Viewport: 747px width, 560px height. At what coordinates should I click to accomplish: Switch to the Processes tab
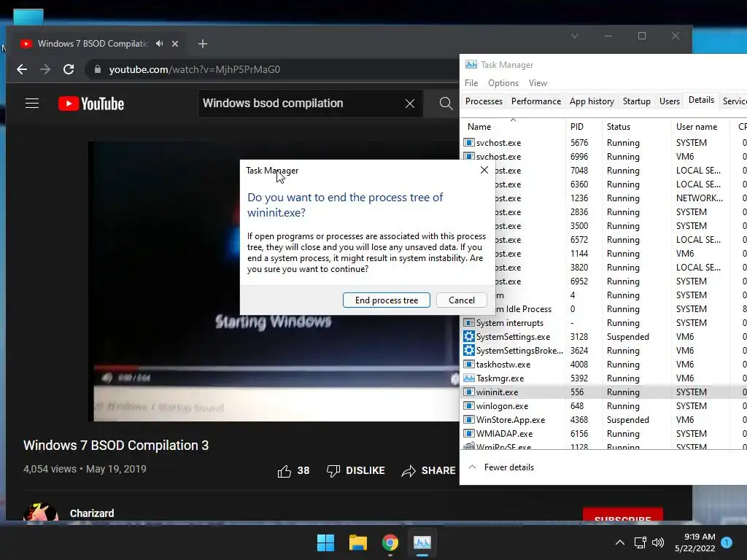(x=484, y=101)
